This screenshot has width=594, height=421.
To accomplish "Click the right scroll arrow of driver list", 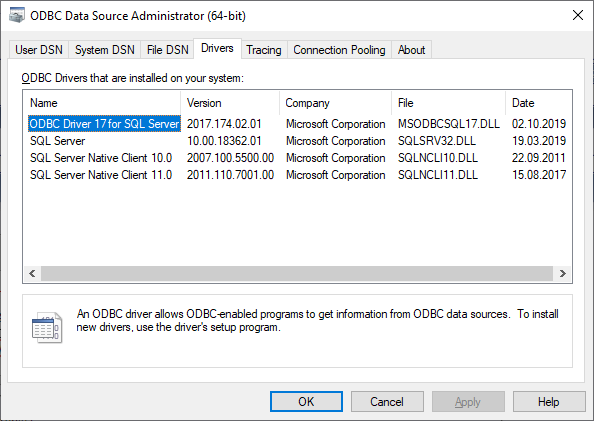I will point(563,273).
